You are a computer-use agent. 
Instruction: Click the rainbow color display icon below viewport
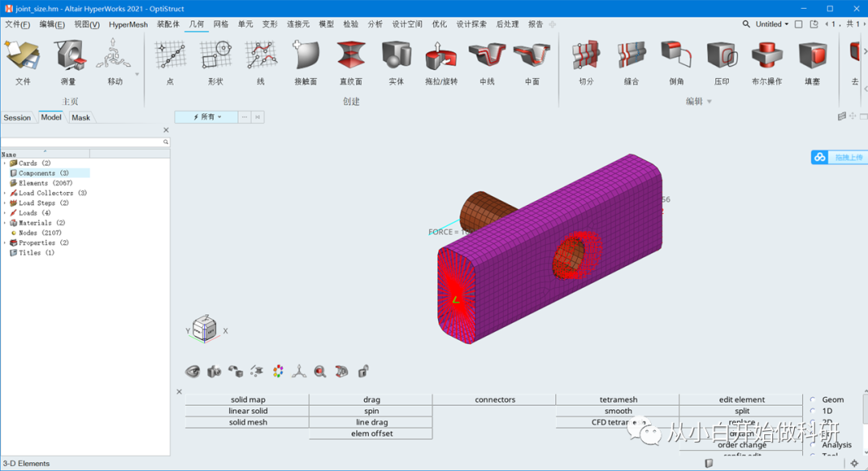[x=277, y=371]
